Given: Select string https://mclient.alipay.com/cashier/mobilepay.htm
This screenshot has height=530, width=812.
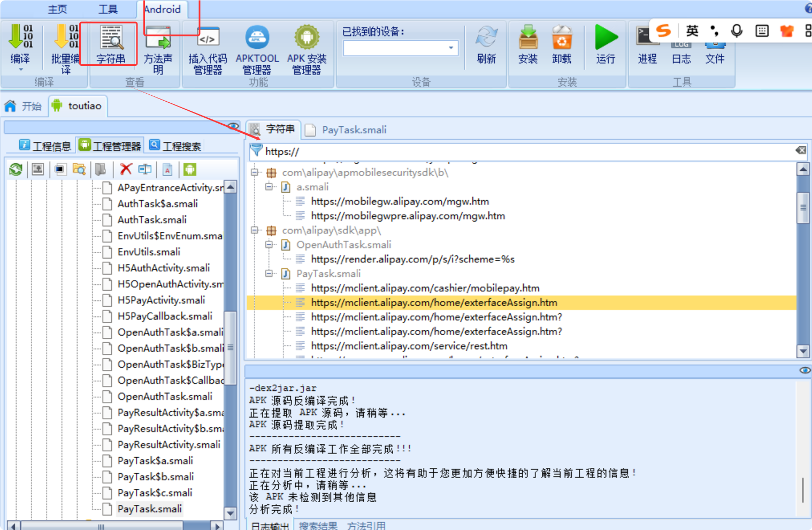Looking at the screenshot, I should 425,288.
